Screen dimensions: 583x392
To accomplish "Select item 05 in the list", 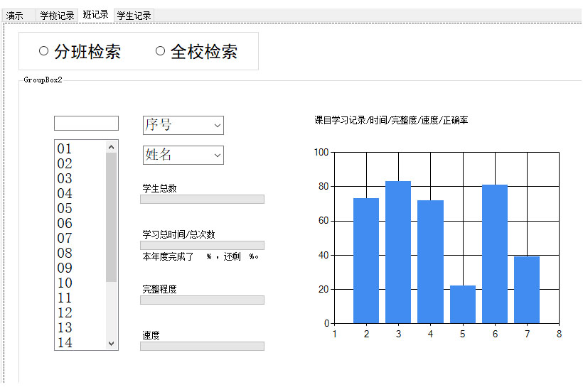I will point(65,209).
